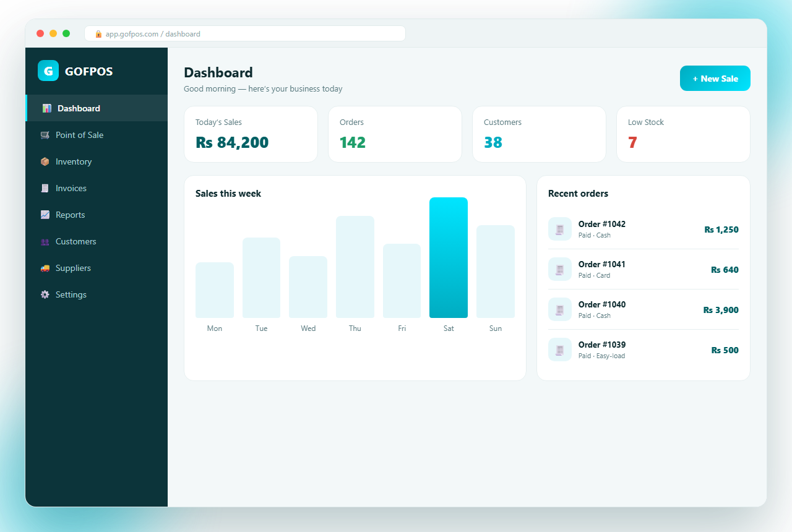Select the Low Stock card

click(x=683, y=134)
